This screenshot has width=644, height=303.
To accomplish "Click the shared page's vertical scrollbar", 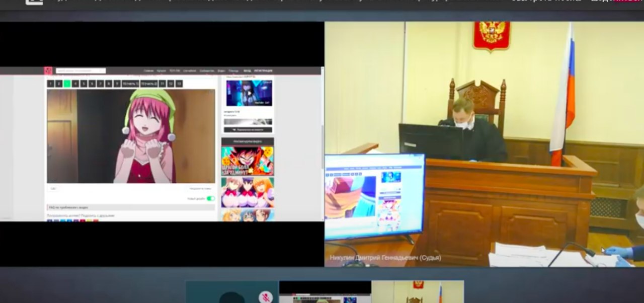I will 322,147.
